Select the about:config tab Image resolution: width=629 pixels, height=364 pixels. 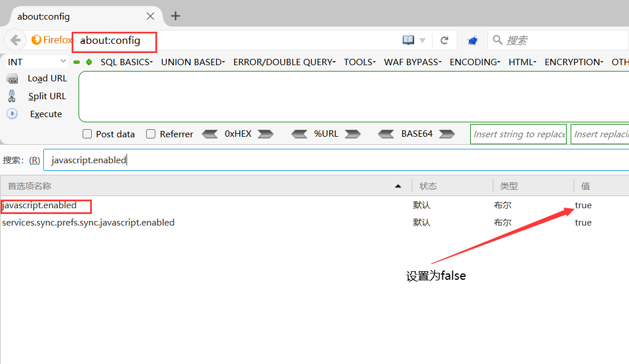pyautogui.click(x=82, y=16)
